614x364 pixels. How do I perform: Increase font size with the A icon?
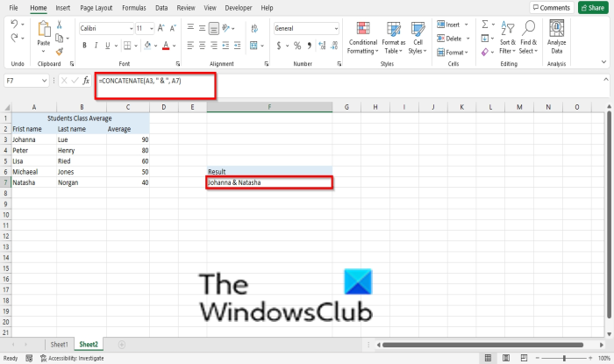coord(161,28)
